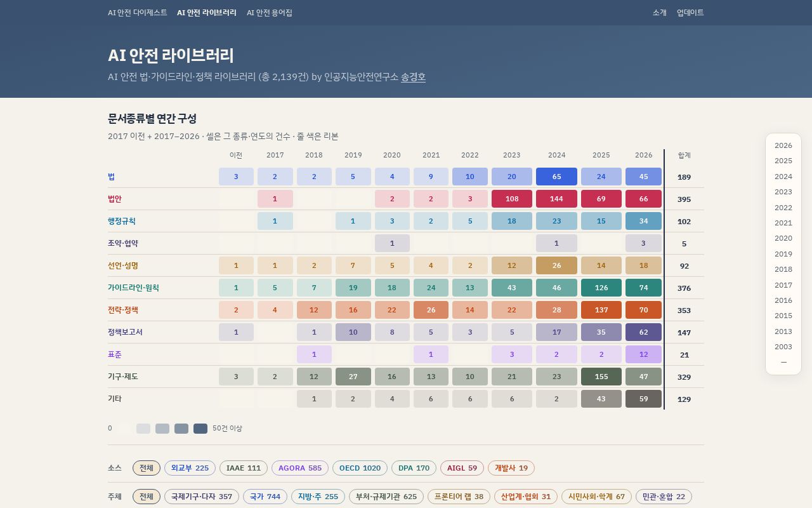Open the 업데이트 page link
The image size is (812, 508).
690,13
